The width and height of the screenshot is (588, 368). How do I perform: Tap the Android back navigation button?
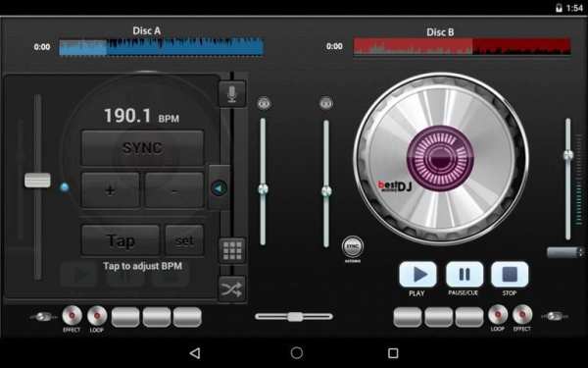coord(195,353)
